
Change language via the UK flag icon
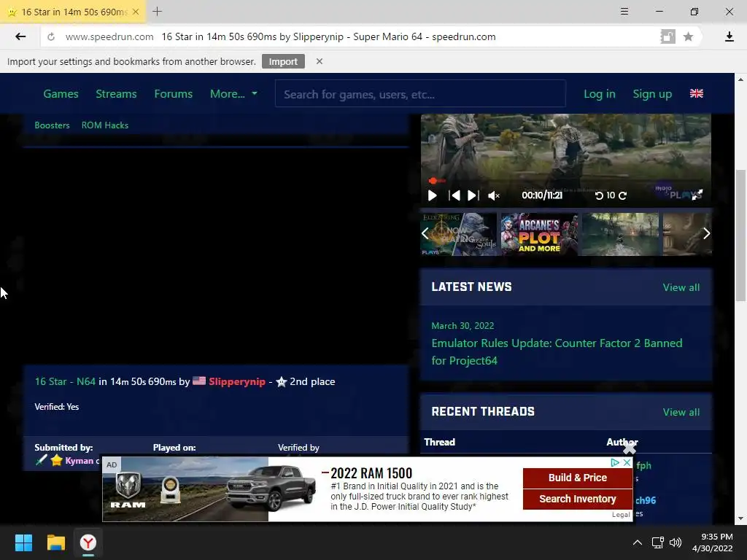[x=697, y=93]
